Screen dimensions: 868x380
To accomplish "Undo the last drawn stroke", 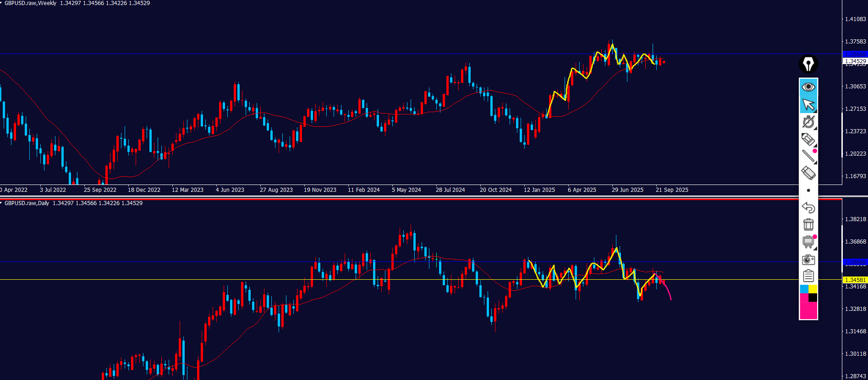I will pyautogui.click(x=808, y=207).
